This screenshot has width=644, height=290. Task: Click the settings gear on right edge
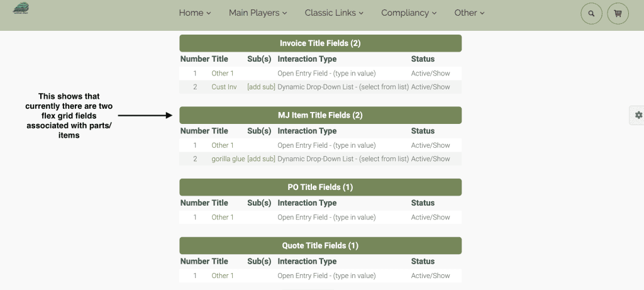coord(638,115)
